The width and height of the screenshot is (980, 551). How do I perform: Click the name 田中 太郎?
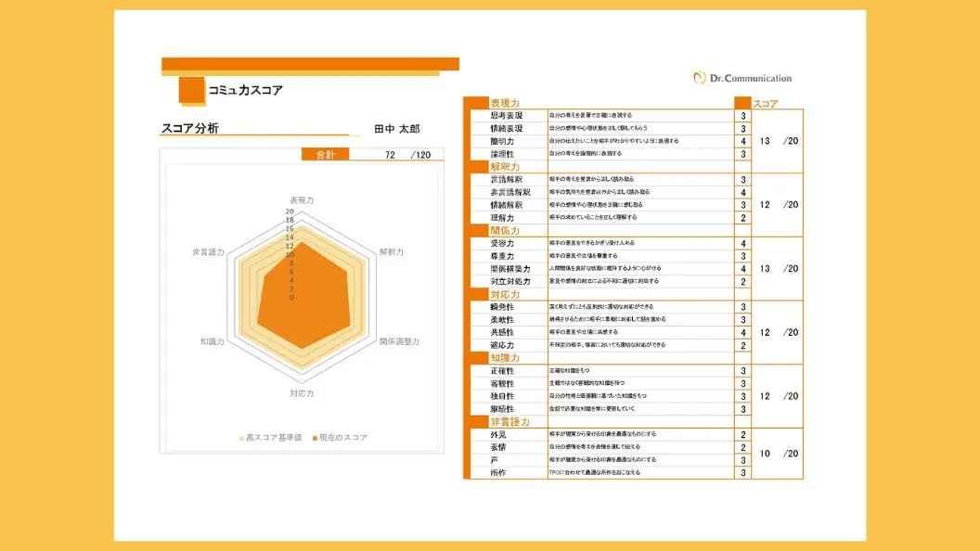[397, 129]
